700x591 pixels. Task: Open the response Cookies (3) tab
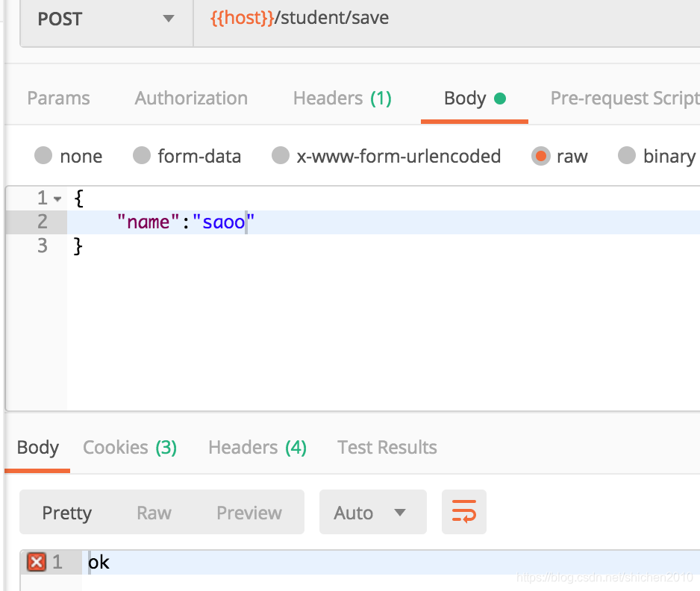[x=130, y=448]
